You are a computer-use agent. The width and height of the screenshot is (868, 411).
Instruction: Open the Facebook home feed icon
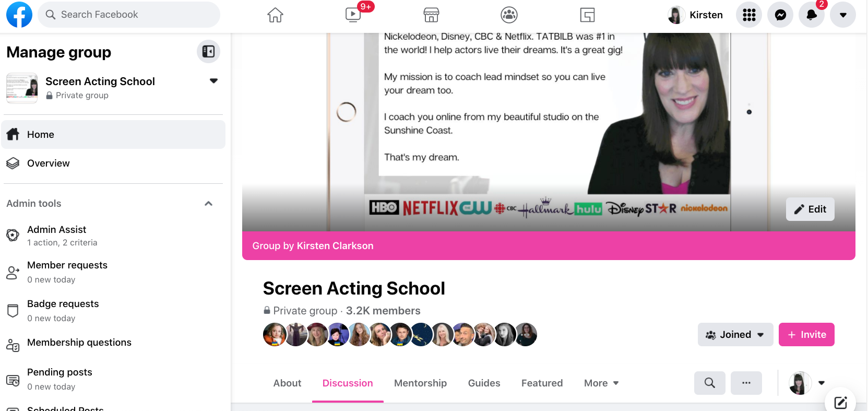tap(275, 15)
